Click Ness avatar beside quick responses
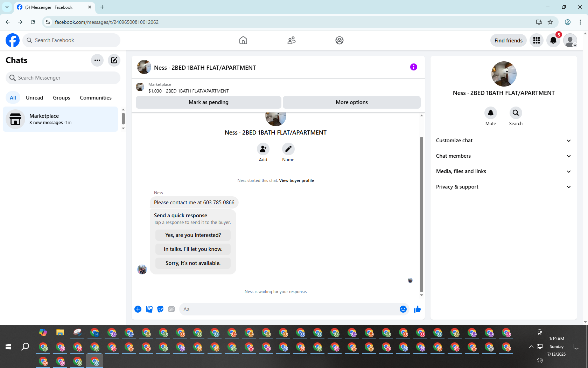The height and width of the screenshot is (368, 588). pyautogui.click(x=142, y=269)
